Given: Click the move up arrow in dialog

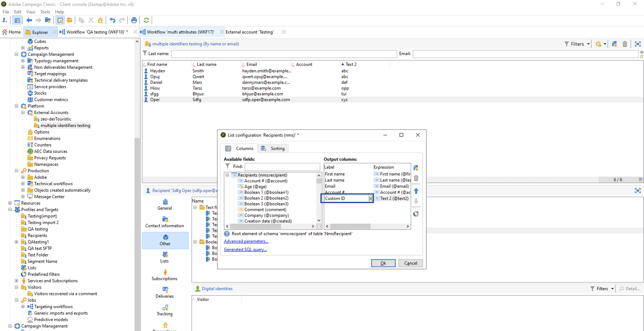Looking at the screenshot, I should tap(416, 191).
